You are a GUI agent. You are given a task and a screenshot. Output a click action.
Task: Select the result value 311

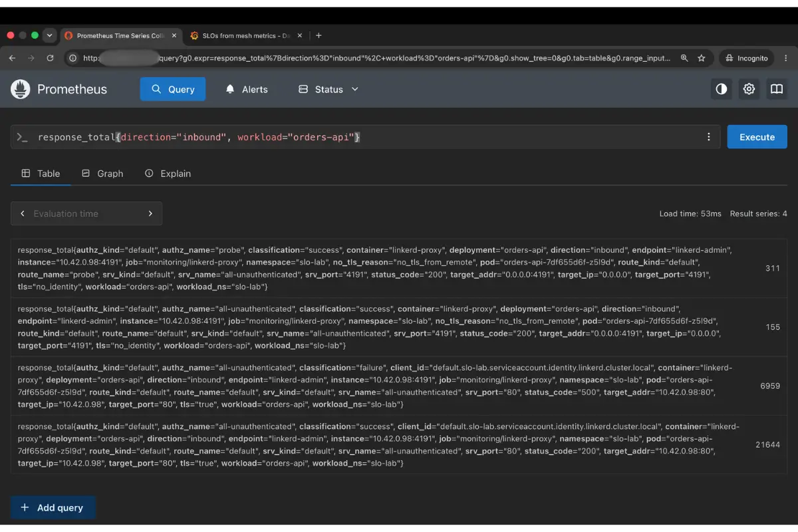(772, 269)
